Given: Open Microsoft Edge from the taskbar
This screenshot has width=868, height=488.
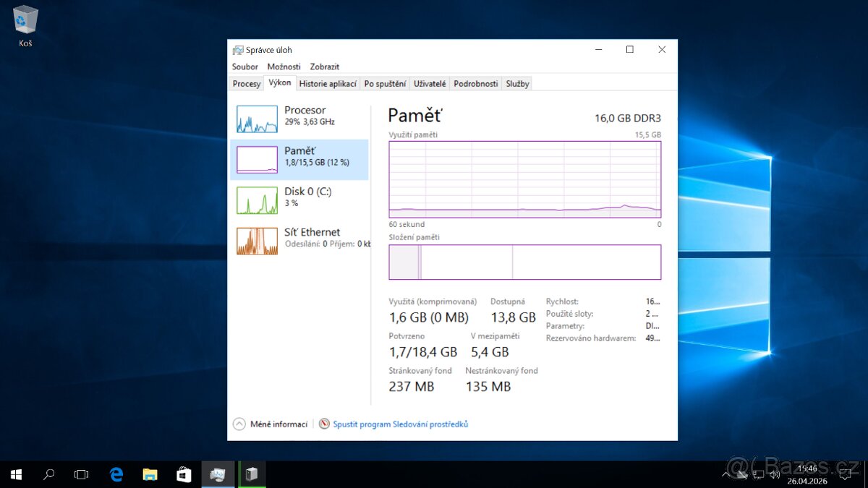Looking at the screenshot, I should click(116, 474).
